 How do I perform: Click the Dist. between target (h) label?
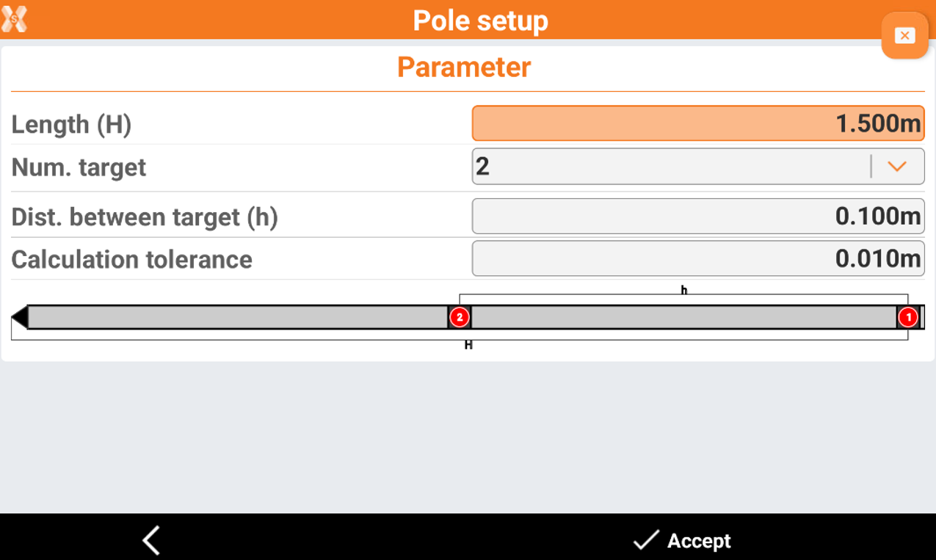[145, 217]
